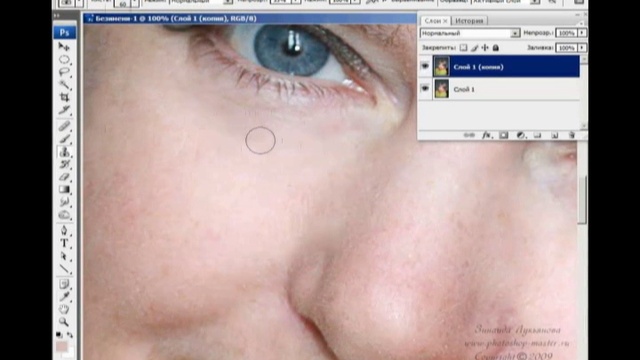Select the Zoom tool
Viewport: 640px width, 360px height.
click(x=64, y=322)
